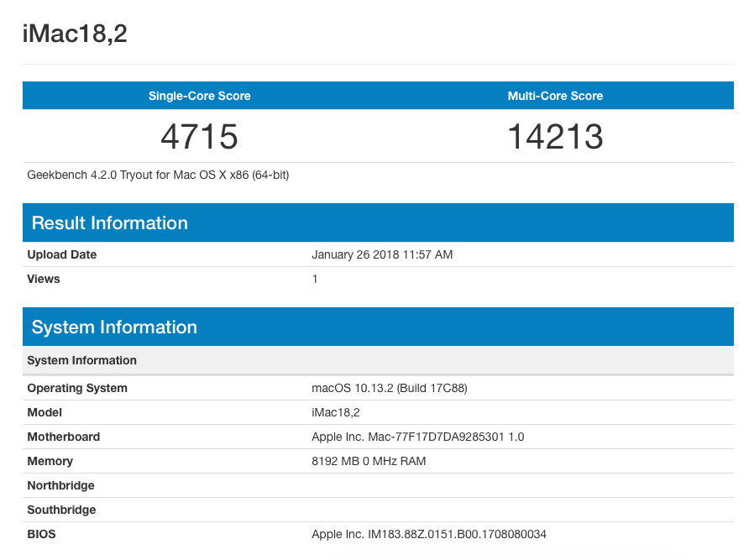749x560 pixels.
Task: Click the Multi-Core Score column header
Action: point(555,96)
